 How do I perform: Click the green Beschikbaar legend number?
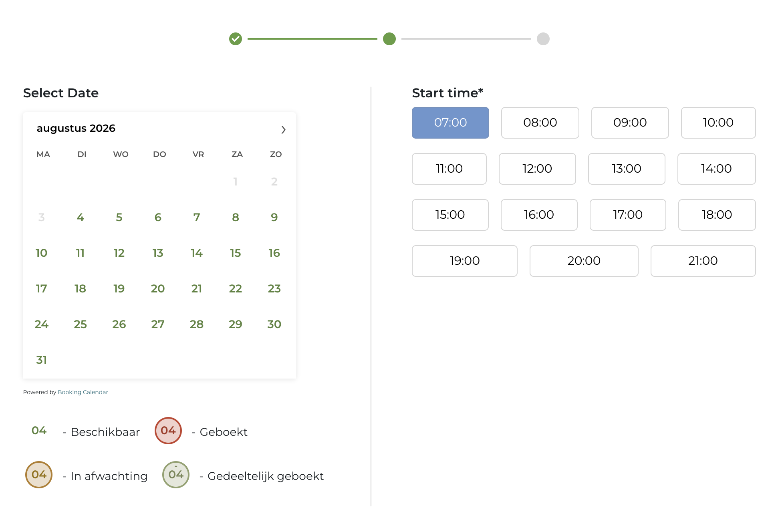click(x=39, y=431)
